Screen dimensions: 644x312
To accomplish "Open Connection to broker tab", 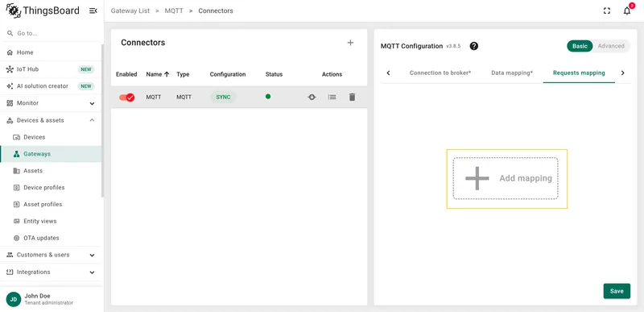I will coord(440,73).
